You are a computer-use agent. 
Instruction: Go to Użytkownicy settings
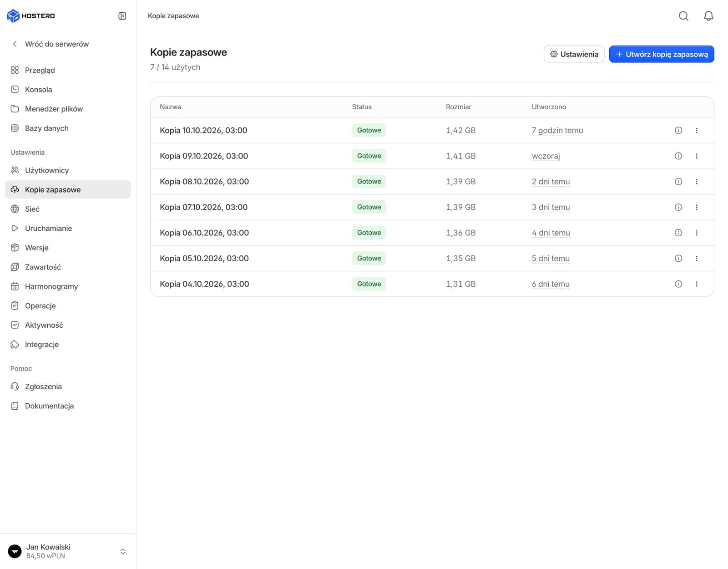(68, 170)
